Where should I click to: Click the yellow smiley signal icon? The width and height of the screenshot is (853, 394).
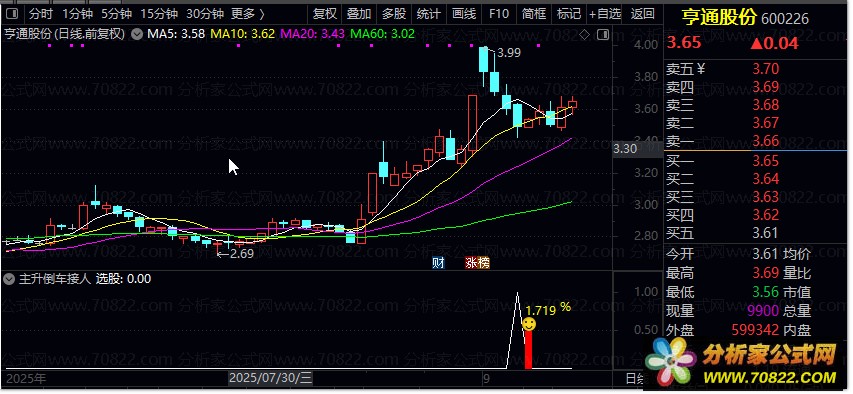pos(529,324)
